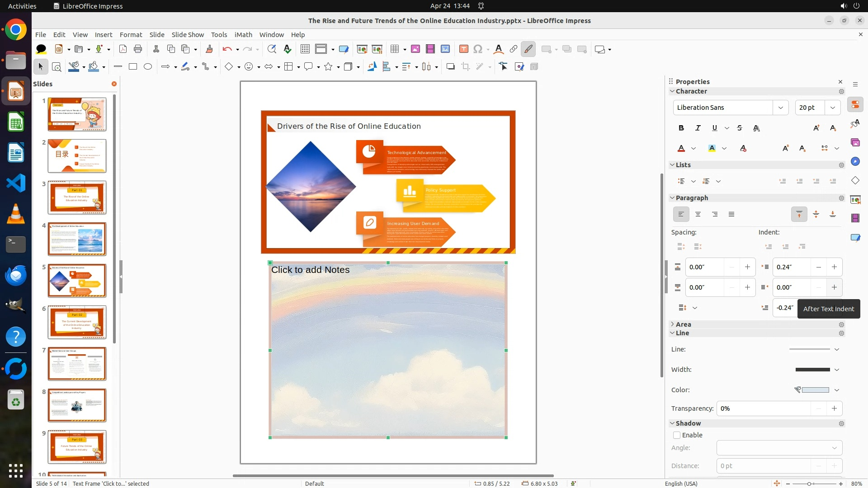
Task: Click the Print icon in toolbar
Action: click(x=138, y=49)
